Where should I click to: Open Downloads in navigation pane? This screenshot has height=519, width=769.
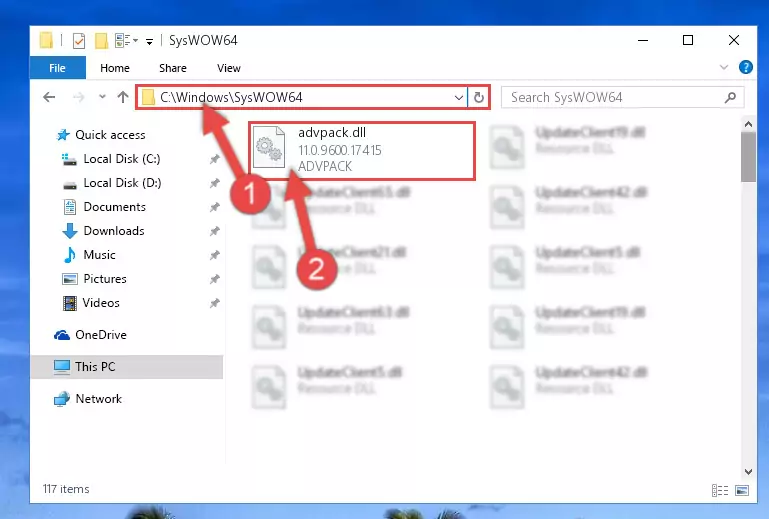[114, 231]
